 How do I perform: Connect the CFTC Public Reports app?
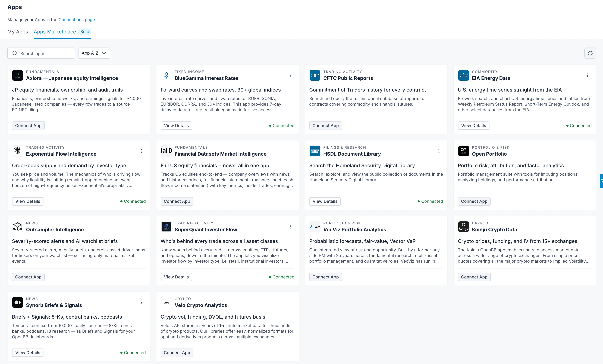pos(325,125)
